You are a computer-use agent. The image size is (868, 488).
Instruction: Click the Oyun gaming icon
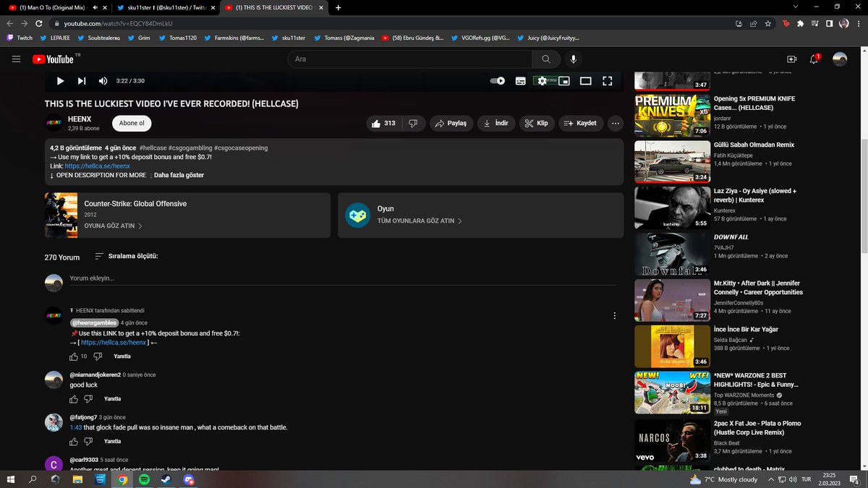pyautogui.click(x=357, y=215)
